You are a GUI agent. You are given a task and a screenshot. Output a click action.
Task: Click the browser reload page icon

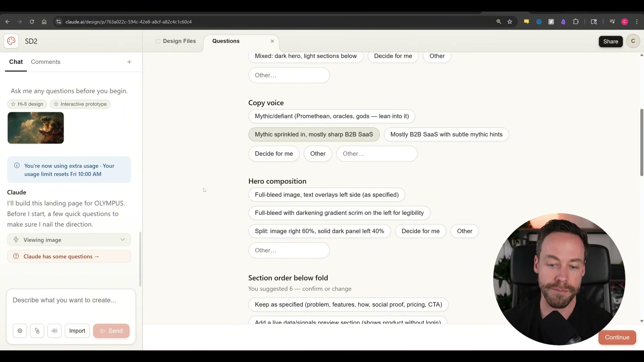[32, 22]
